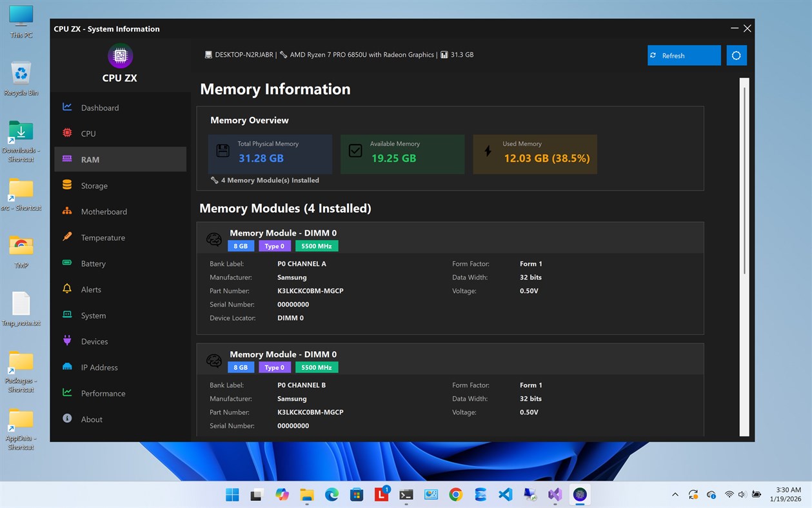
Task: Open Visual Studio Code from taskbar
Action: coord(506,495)
